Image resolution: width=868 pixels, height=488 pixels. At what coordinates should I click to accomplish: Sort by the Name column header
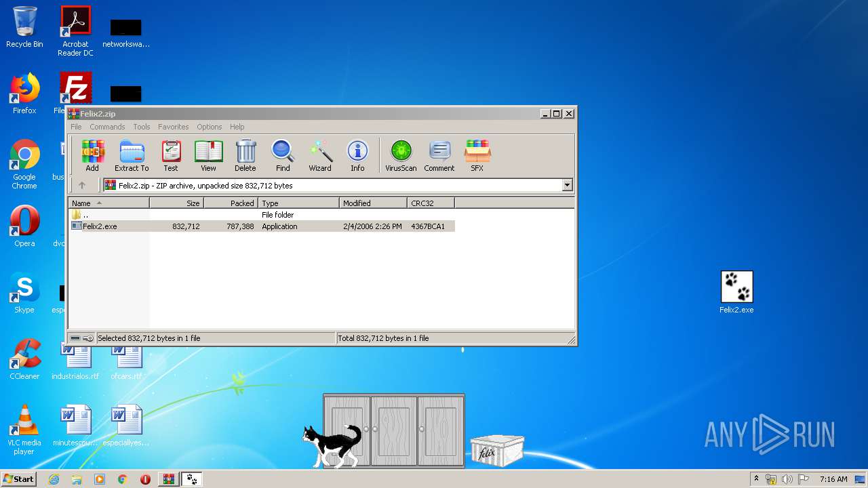pos(109,203)
